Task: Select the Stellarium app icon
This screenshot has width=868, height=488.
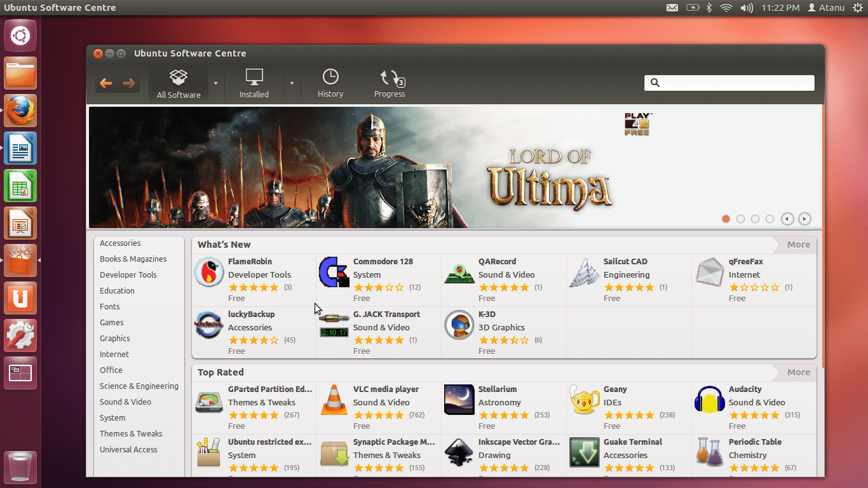Action: 459,400
